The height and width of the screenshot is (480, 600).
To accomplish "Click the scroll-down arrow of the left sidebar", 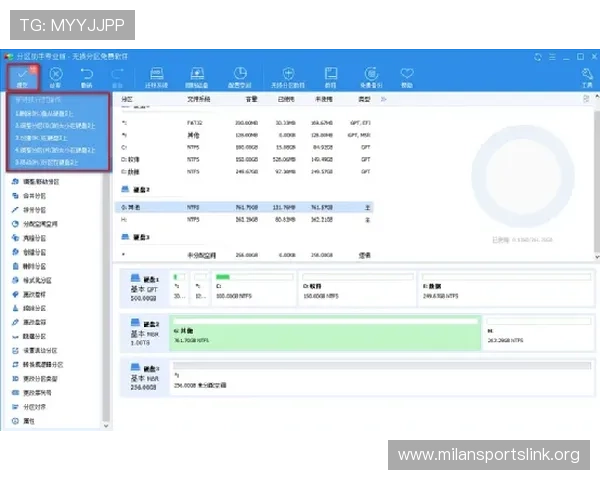I will 106,426.
